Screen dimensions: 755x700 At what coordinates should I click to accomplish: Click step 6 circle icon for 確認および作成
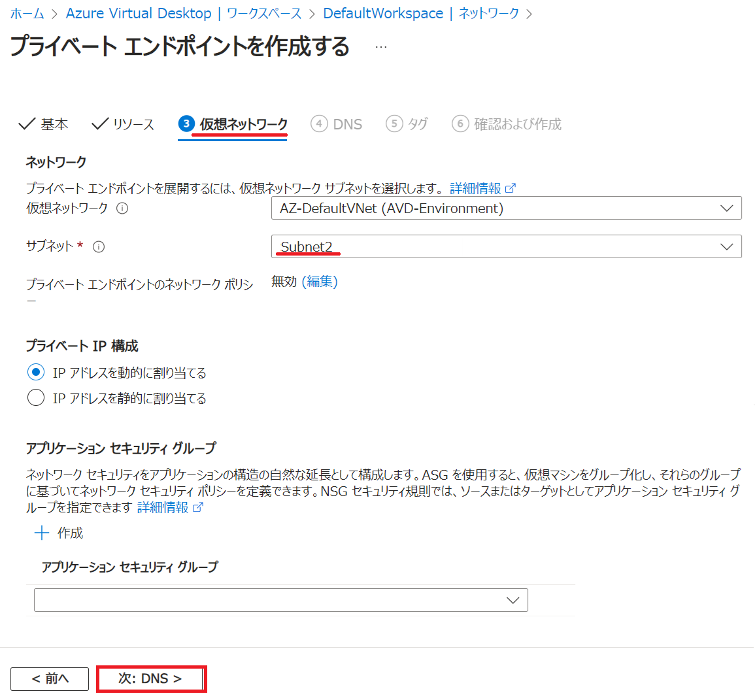(460, 124)
